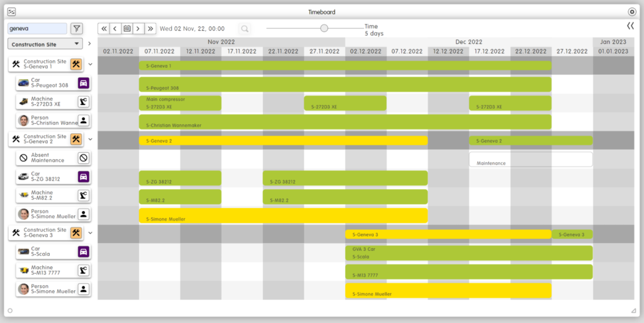Open the Construction Site dropdown
Screen dimensions: 644x323
tap(46, 44)
